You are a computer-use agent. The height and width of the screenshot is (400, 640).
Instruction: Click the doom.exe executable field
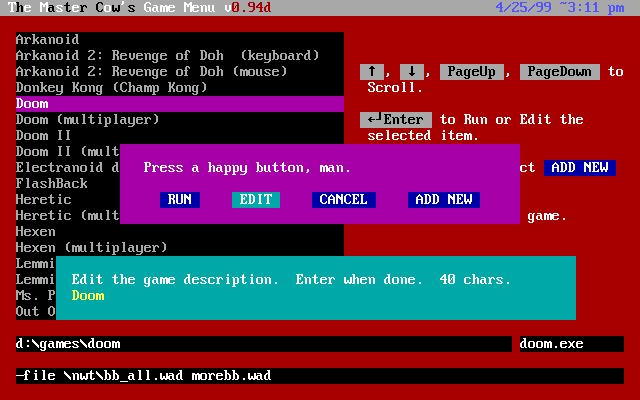pos(571,344)
